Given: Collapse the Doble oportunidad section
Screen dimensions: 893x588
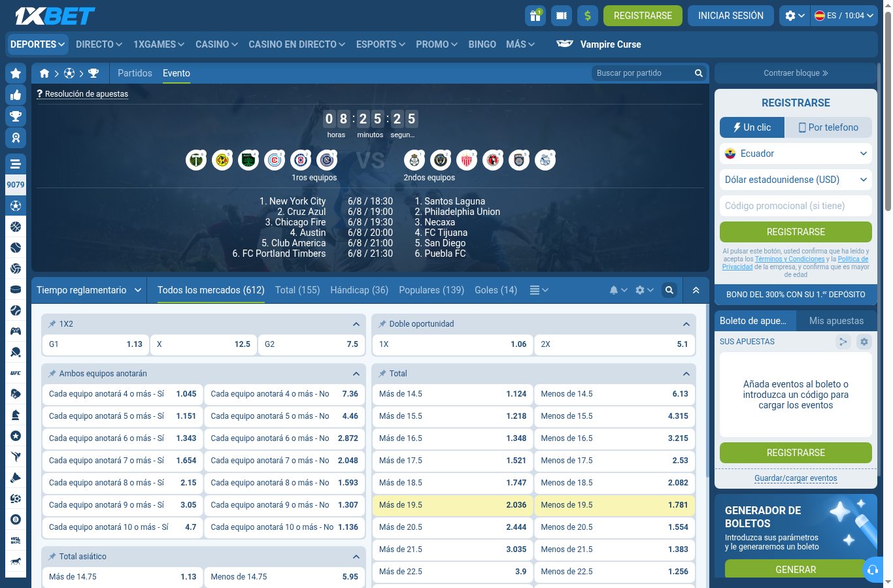Looking at the screenshot, I should pos(686,324).
